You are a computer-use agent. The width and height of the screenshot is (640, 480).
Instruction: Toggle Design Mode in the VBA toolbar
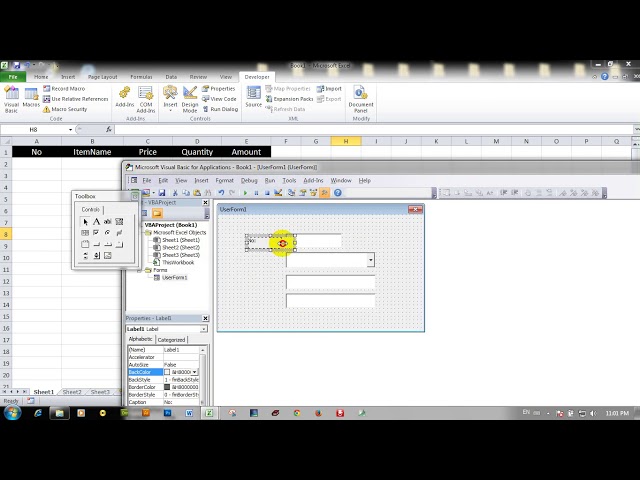click(x=278, y=193)
